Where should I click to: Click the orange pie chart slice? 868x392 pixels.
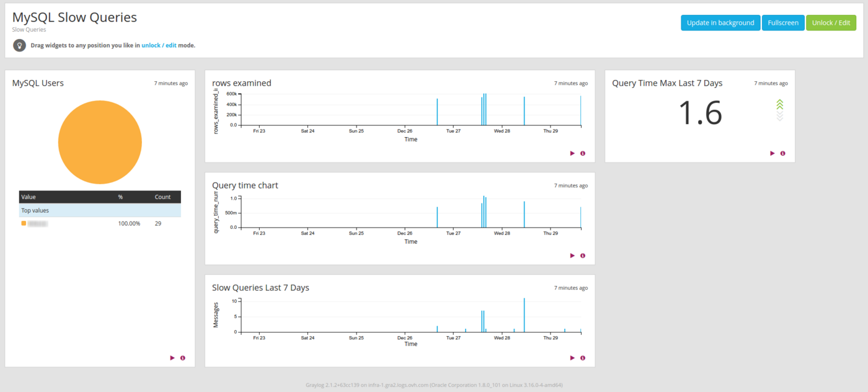pos(100,142)
